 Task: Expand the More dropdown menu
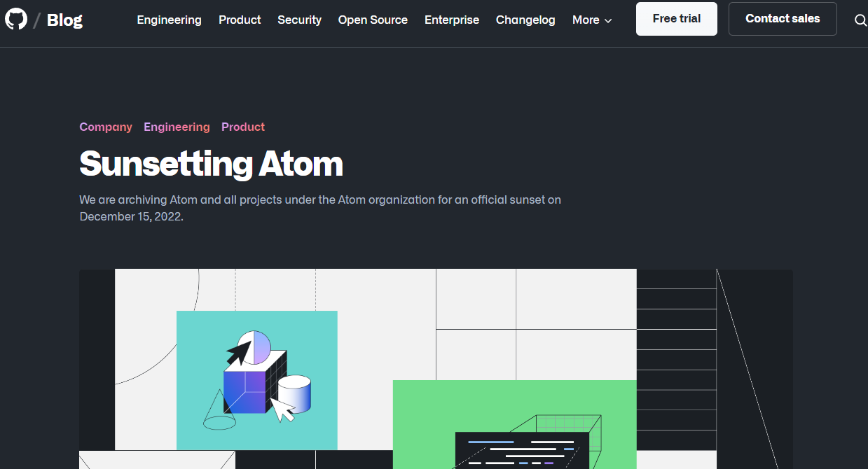(x=592, y=20)
